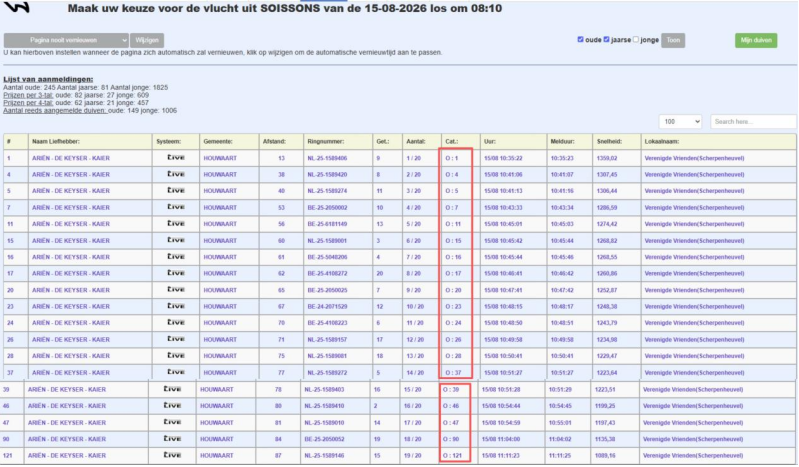Open the rows-per-page dropdown showing 100
The height and width of the screenshot is (467, 799).
(x=680, y=121)
